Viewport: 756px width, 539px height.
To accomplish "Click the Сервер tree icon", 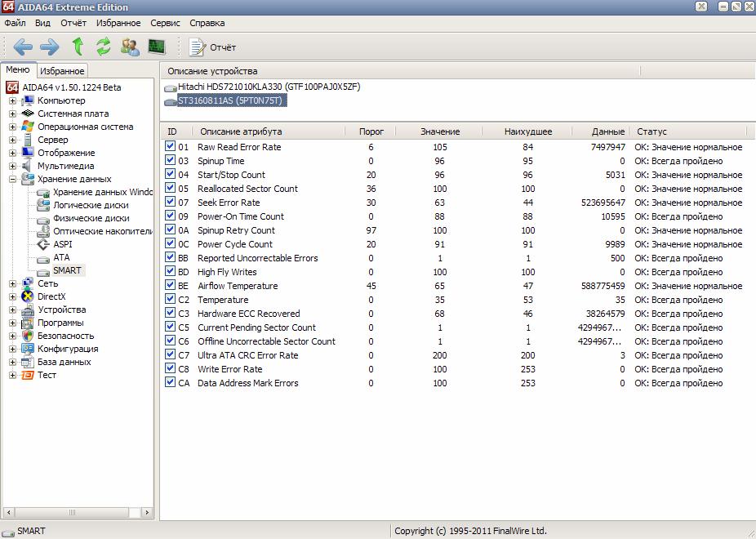I will pyautogui.click(x=28, y=140).
